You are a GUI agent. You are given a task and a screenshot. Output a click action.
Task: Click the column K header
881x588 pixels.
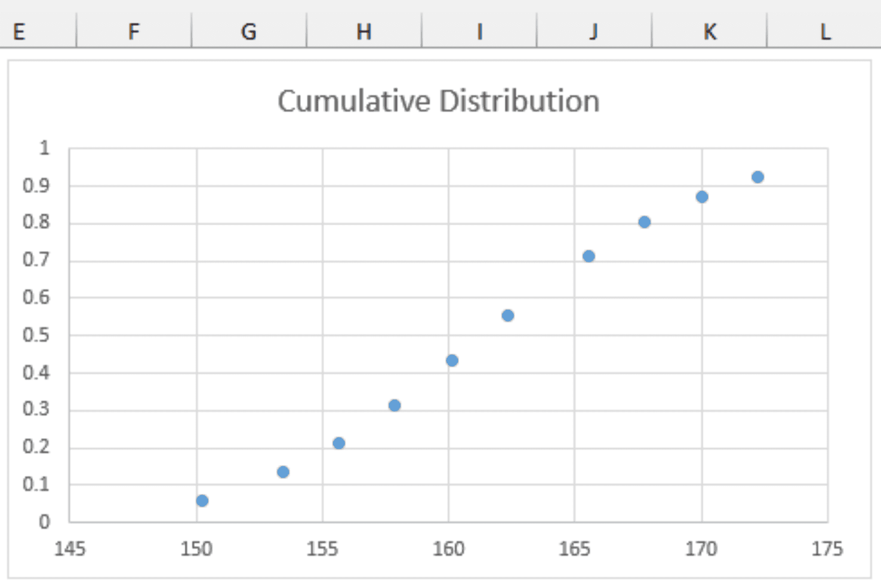(709, 31)
